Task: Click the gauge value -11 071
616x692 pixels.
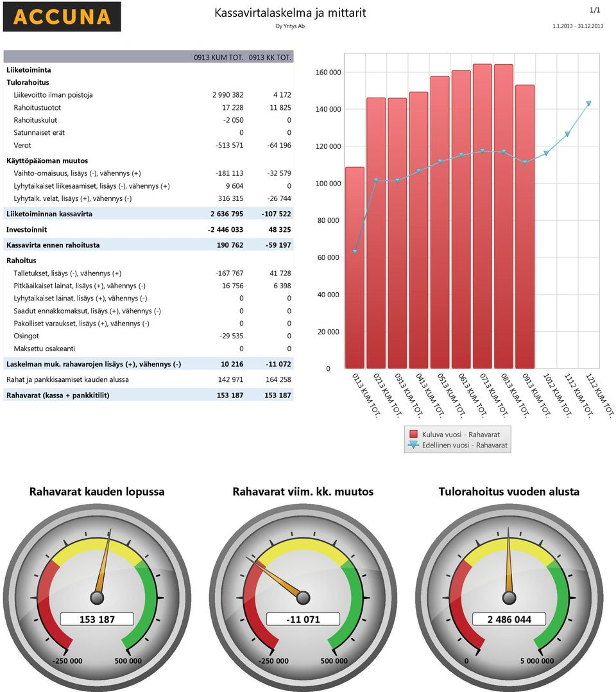Action: tap(303, 619)
